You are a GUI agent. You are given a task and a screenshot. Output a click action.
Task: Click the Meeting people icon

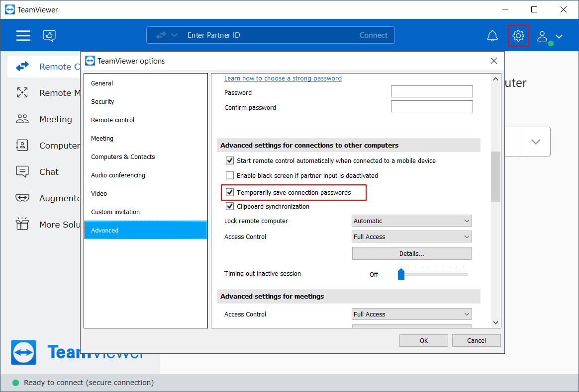pyautogui.click(x=22, y=119)
